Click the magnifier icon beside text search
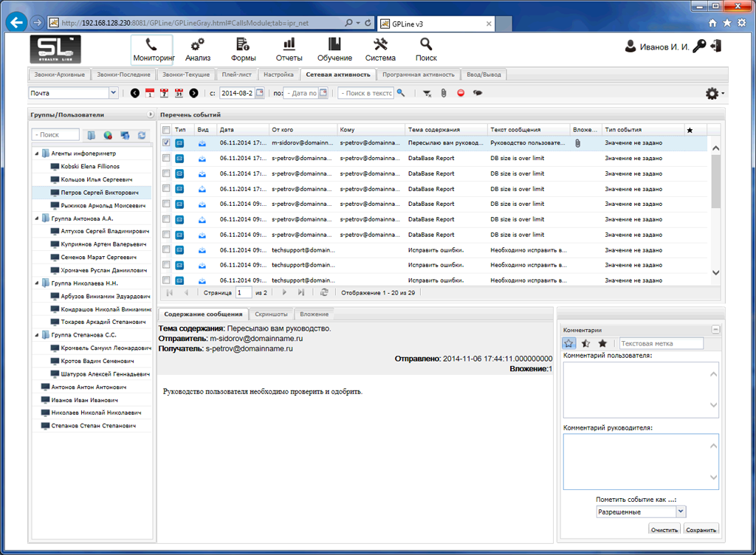756x555 pixels. click(x=401, y=93)
